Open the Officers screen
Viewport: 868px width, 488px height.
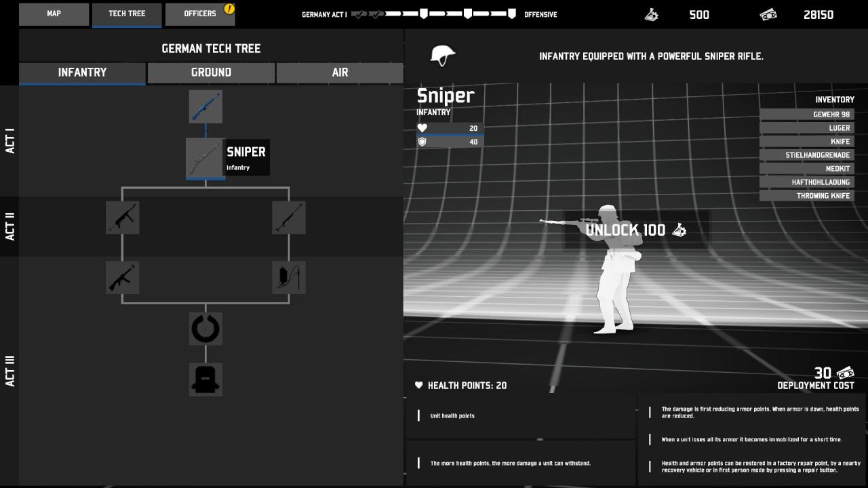click(x=200, y=14)
